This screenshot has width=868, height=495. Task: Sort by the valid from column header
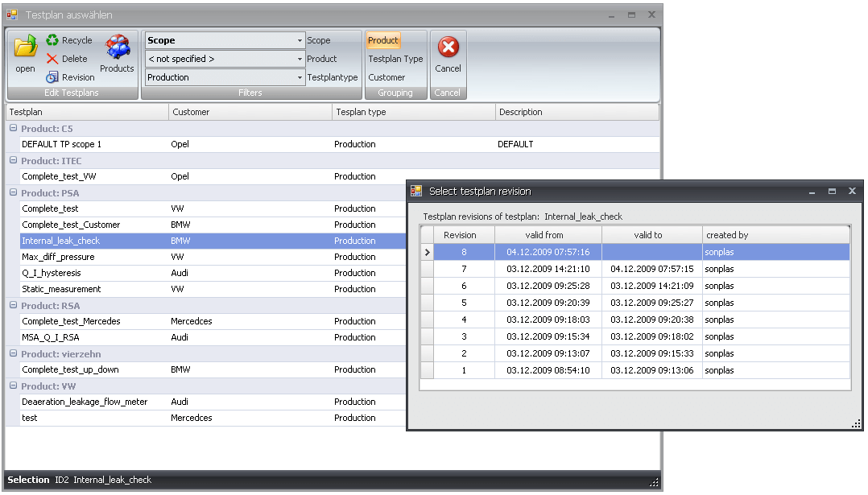click(x=548, y=235)
